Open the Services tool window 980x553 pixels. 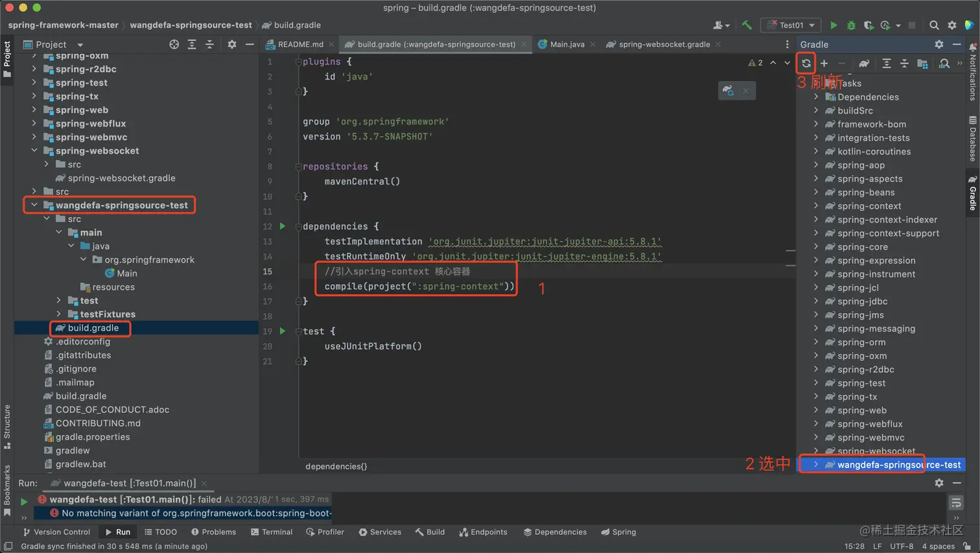click(x=380, y=532)
